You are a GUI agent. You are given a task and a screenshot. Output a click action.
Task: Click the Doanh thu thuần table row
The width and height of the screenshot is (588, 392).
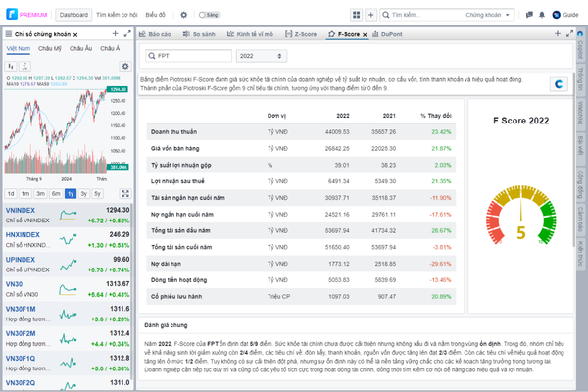tap(301, 132)
